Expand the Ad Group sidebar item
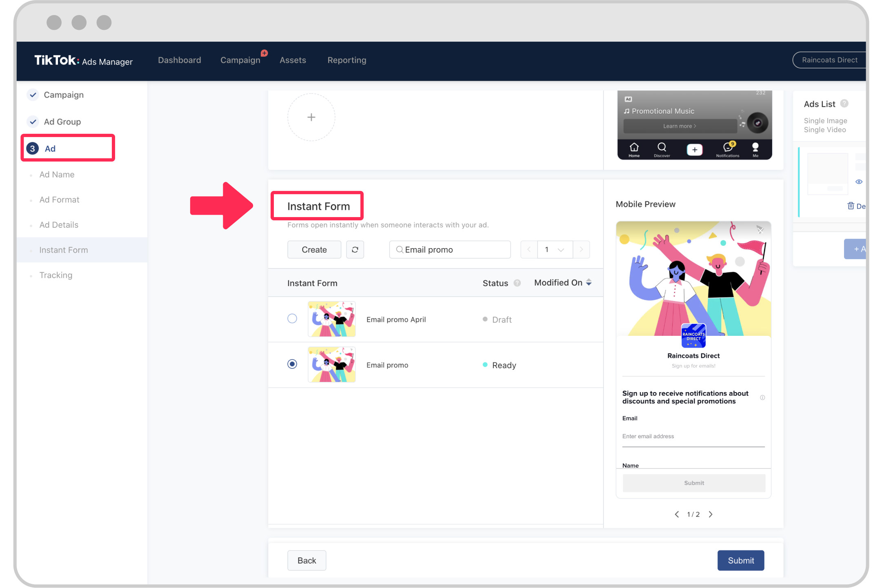 click(x=62, y=122)
